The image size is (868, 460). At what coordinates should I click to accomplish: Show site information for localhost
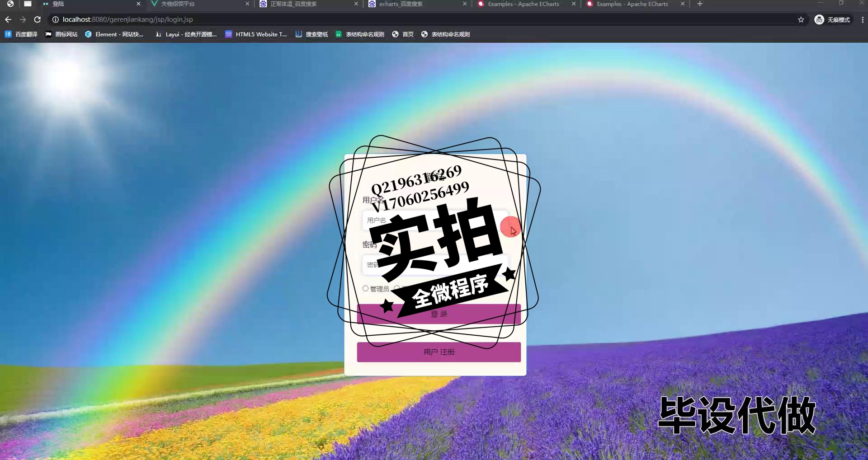pyautogui.click(x=56, y=19)
